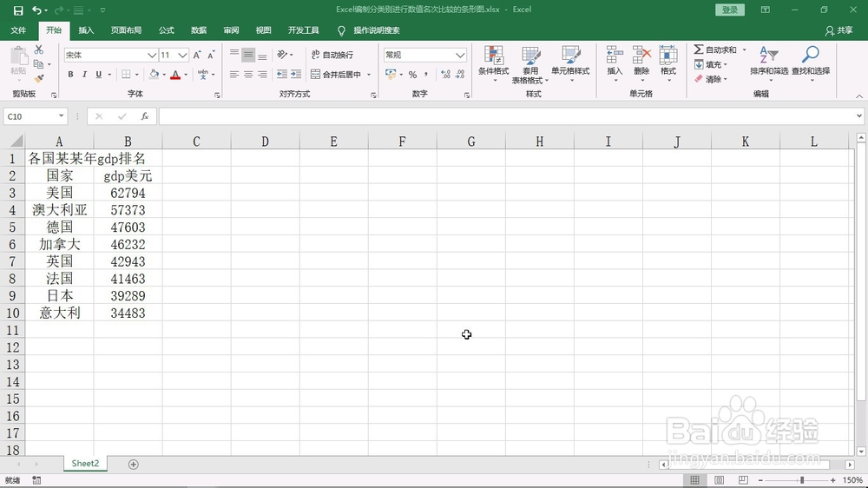The width and height of the screenshot is (868, 488).
Task: Toggle right text alignment
Action: click(x=262, y=74)
